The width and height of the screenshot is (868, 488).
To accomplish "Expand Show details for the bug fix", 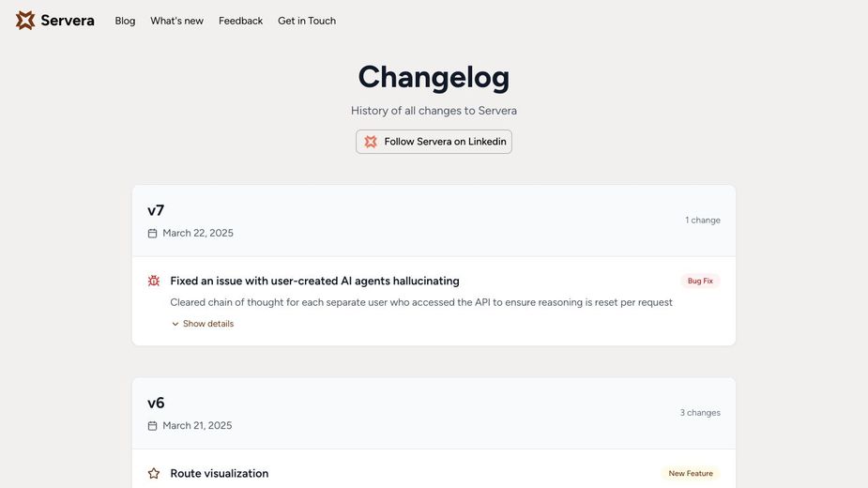I will (x=207, y=324).
